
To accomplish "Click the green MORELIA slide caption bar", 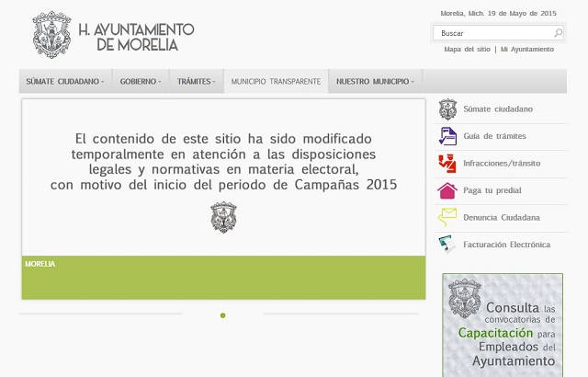I will (x=223, y=277).
